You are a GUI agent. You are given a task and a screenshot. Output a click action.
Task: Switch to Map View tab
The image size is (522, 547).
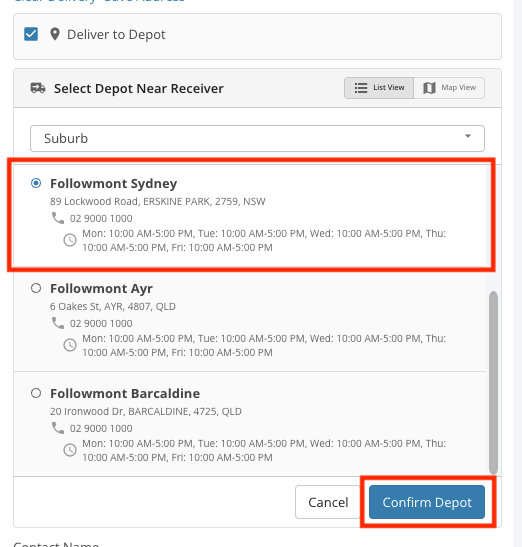449,88
